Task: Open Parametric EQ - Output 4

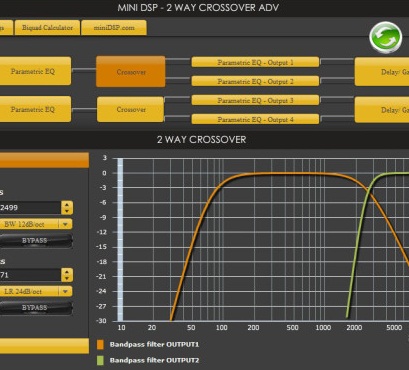Action: pos(255,119)
